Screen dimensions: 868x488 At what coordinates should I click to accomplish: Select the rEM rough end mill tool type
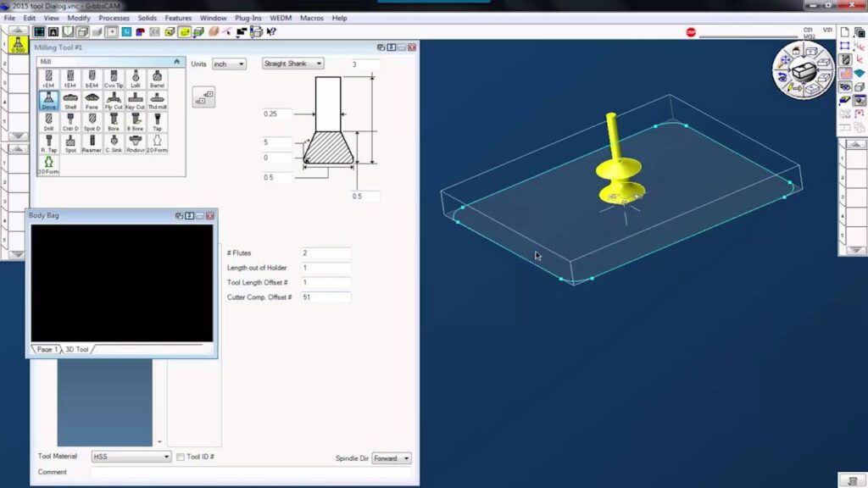pos(48,79)
